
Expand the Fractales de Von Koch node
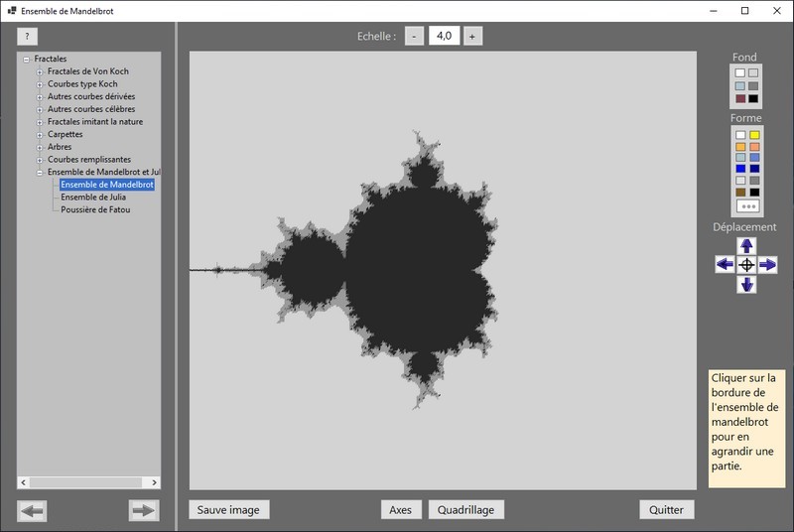(x=40, y=71)
